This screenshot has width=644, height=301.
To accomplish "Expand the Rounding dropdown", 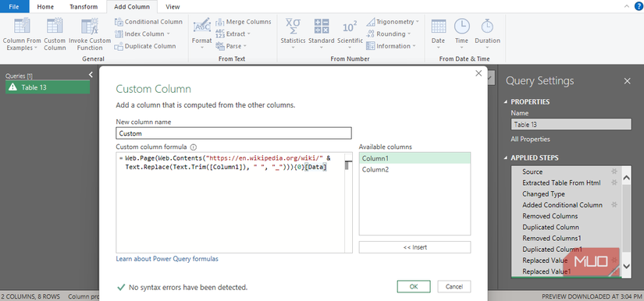I will [409, 34].
